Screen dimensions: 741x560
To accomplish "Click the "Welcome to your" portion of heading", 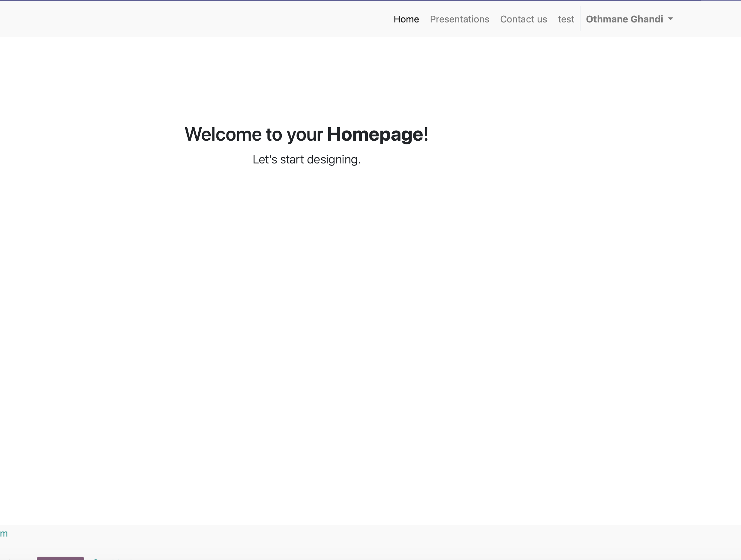I will coord(254,134).
